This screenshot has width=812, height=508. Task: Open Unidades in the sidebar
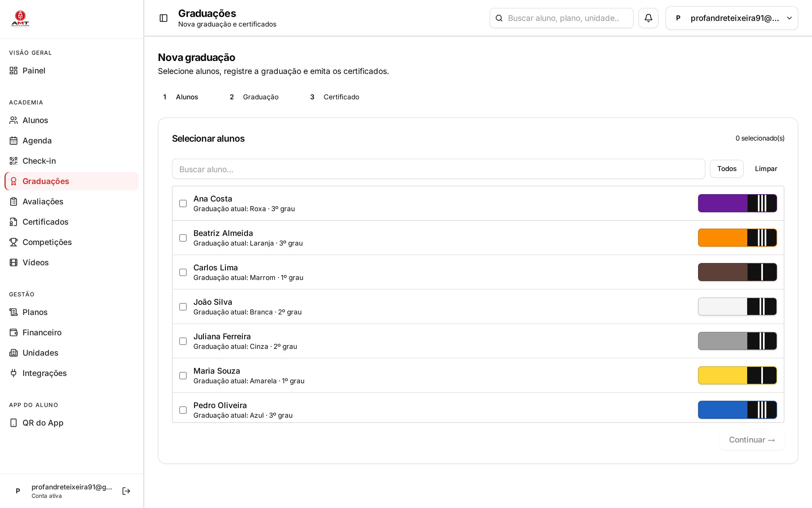tap(71, 353)
